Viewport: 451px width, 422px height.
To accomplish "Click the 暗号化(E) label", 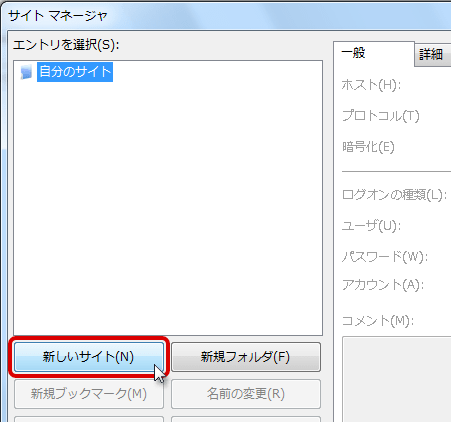I will tap(368, 147).
